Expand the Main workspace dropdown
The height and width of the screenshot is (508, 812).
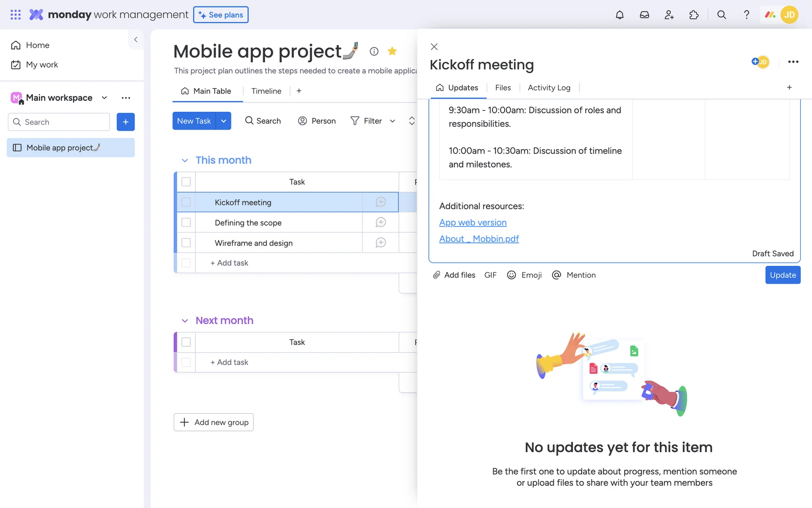[x=104, y=98]
